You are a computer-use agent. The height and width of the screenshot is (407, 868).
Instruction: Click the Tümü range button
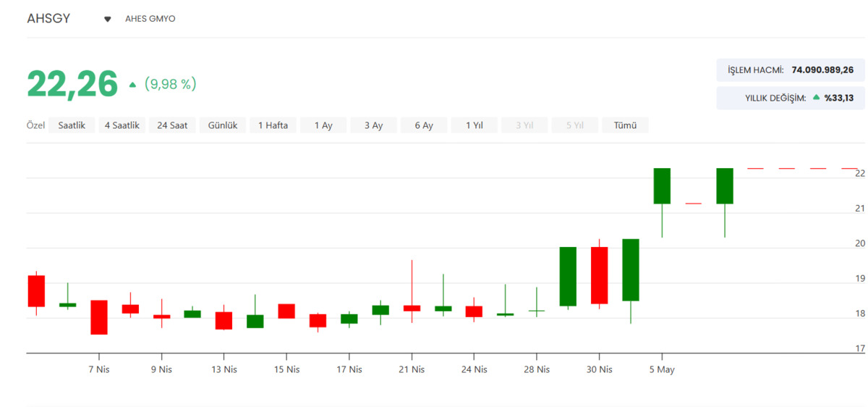pyautogui.click(x=625, y=125)
